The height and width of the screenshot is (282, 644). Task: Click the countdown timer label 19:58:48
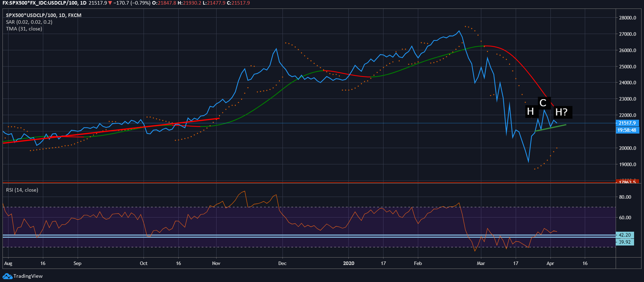[x=627, y=130]
